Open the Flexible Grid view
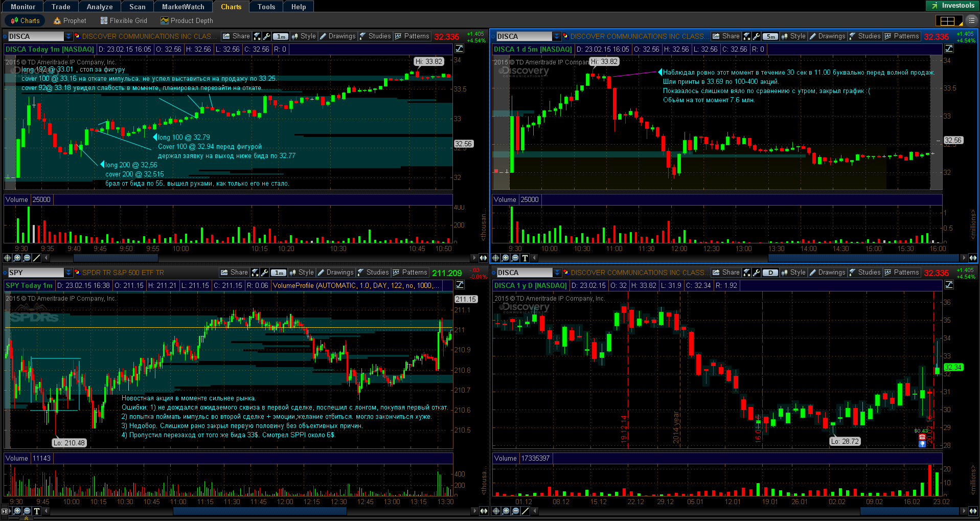 [x=124, y=20]
